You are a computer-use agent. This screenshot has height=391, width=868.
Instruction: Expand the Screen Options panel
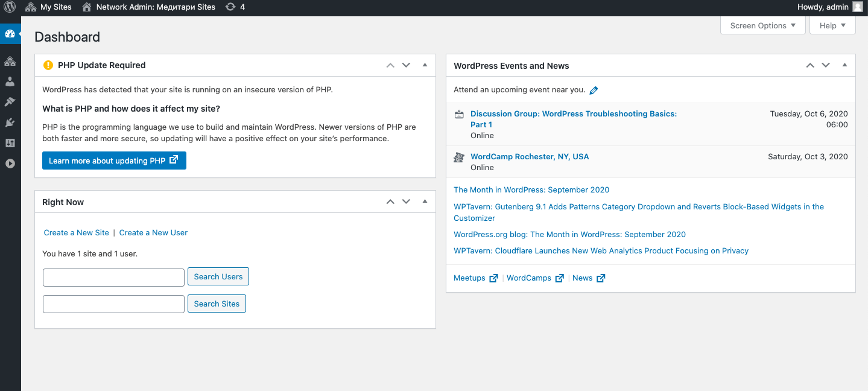pyautogui.click(x=763, y=25)
